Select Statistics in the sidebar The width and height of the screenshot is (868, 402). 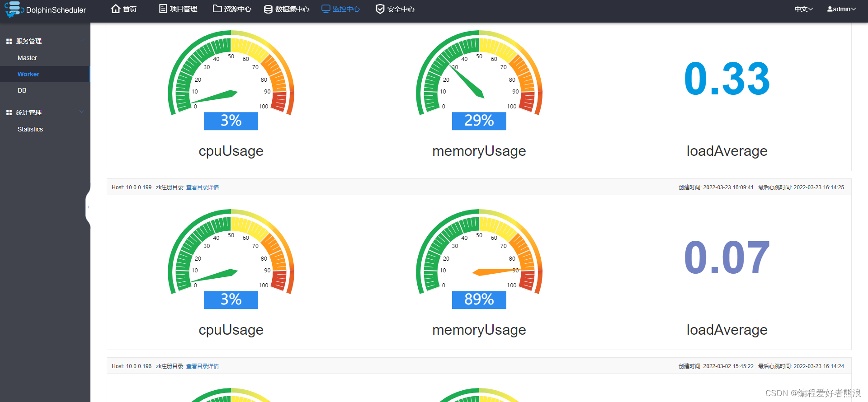(45, 129)
